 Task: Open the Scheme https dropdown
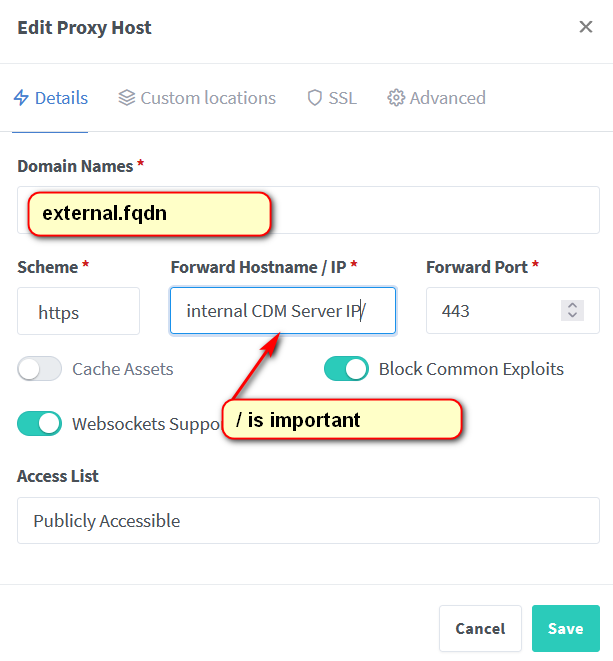coord(78,311)
